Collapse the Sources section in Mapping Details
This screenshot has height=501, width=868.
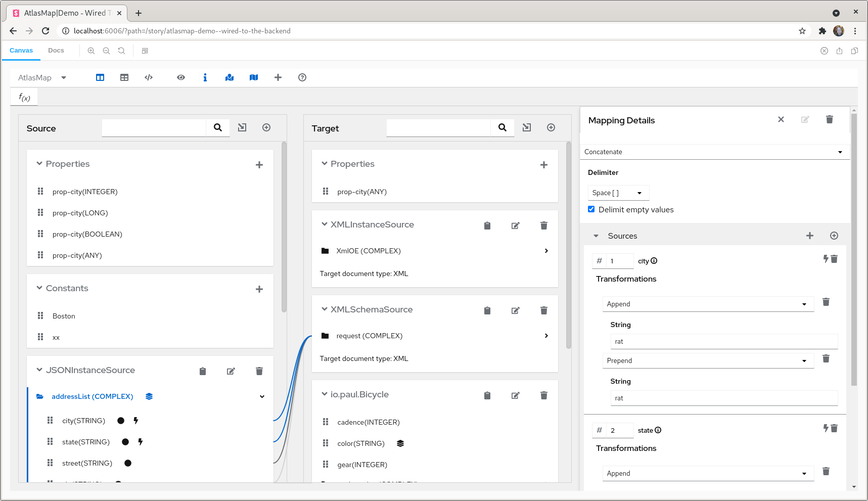[596, 236]
